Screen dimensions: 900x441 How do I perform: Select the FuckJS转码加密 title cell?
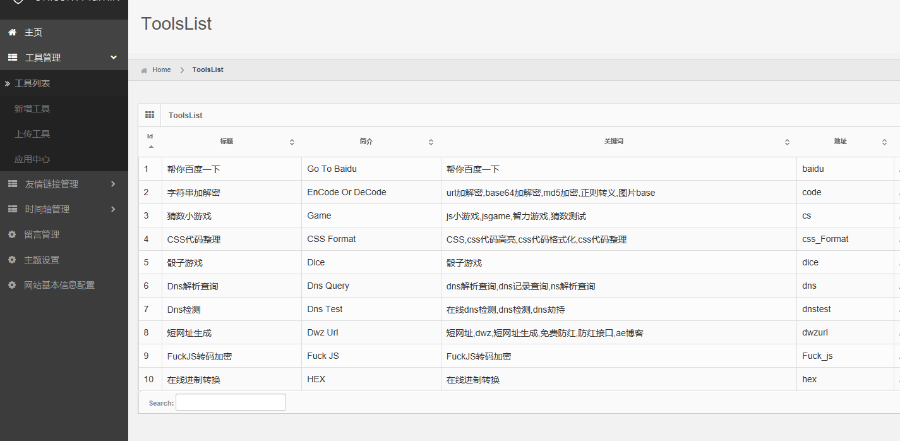[x=232, y=357]
